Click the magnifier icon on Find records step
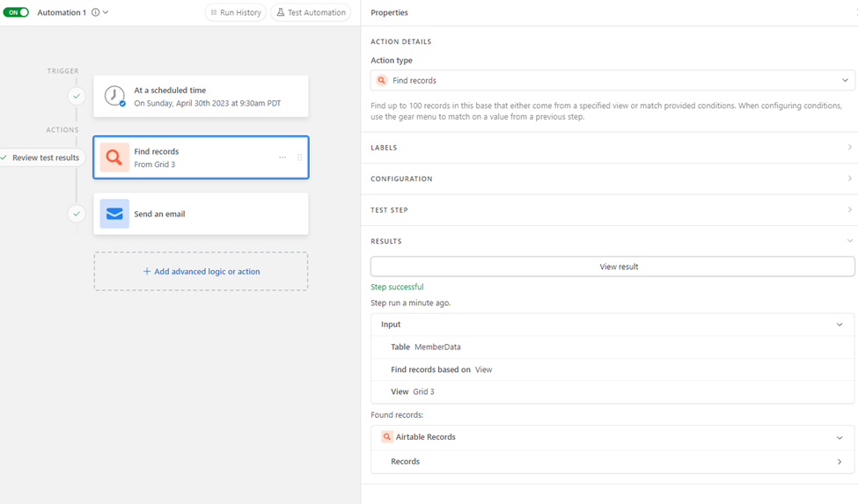Viewport: 858px width, 504px height. click(x=114, y=157)
